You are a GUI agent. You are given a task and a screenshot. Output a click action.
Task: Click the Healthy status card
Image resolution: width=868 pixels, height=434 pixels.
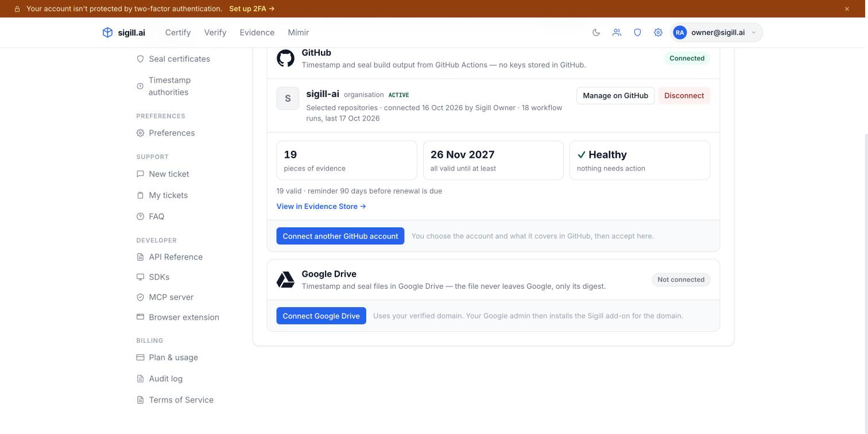tap(640, 160)
